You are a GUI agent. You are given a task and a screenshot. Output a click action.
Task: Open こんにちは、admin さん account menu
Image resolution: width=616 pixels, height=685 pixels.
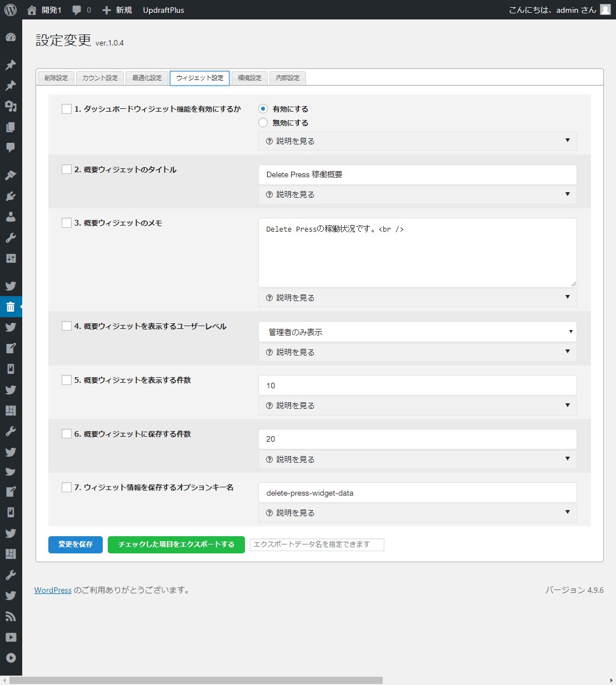(x=560, y=10)
